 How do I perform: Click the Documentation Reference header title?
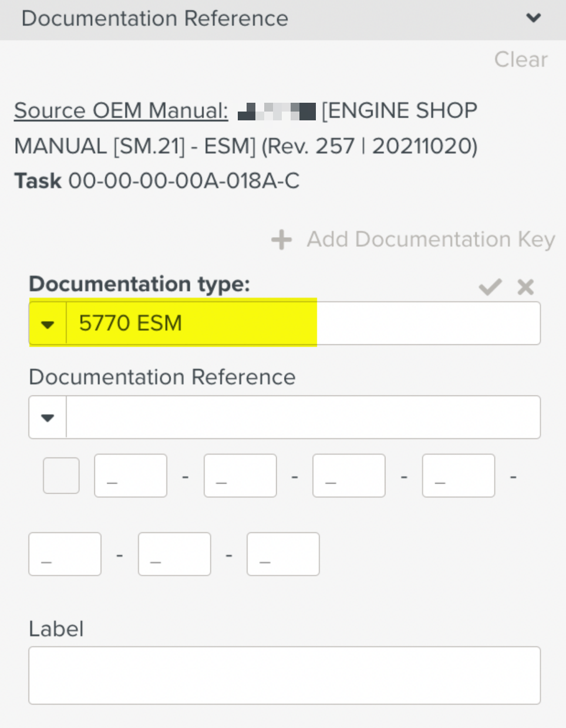point(154,18)
